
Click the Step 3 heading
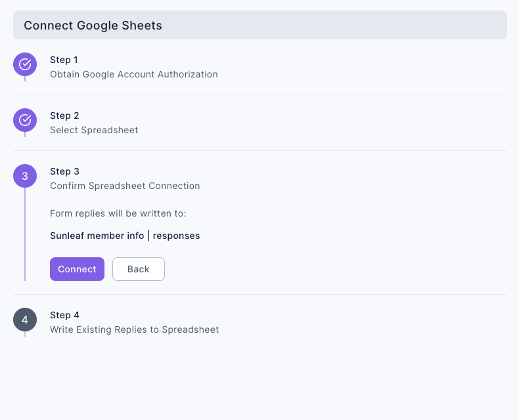coord(64,172)
